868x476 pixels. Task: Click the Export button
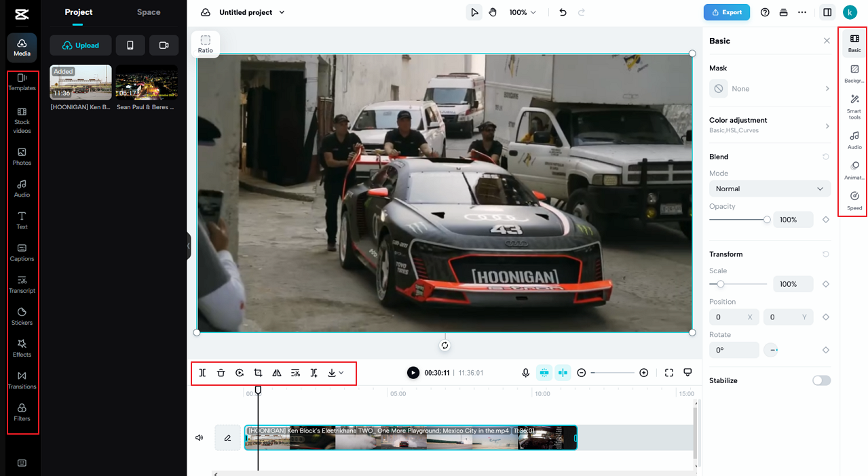(727, 12)
